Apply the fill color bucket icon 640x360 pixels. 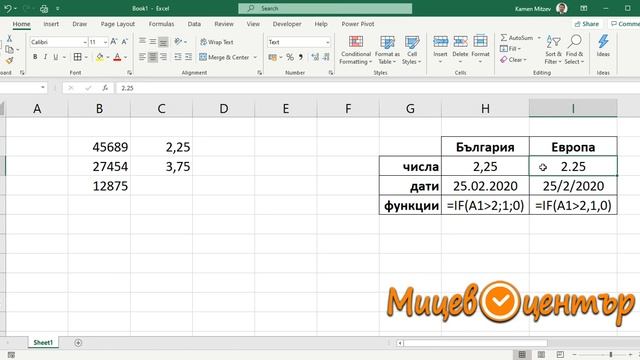pyautogui.click(x=100, y=57)
